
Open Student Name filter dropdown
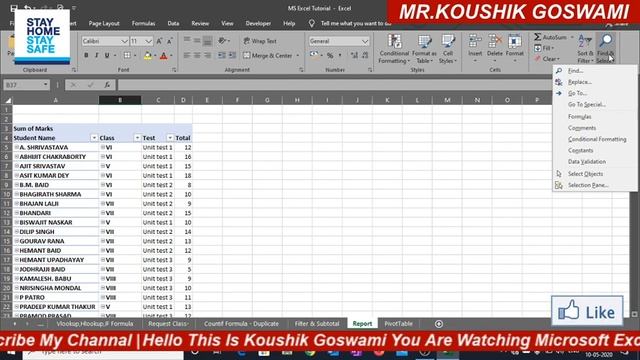94,138
